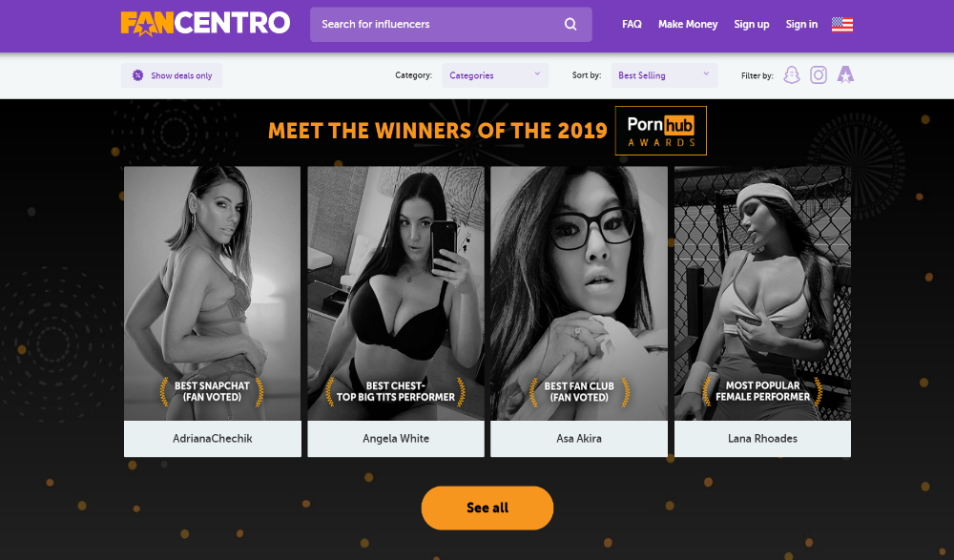
Task: Select the Lana Rhoades name label
Action: [762, 438]
